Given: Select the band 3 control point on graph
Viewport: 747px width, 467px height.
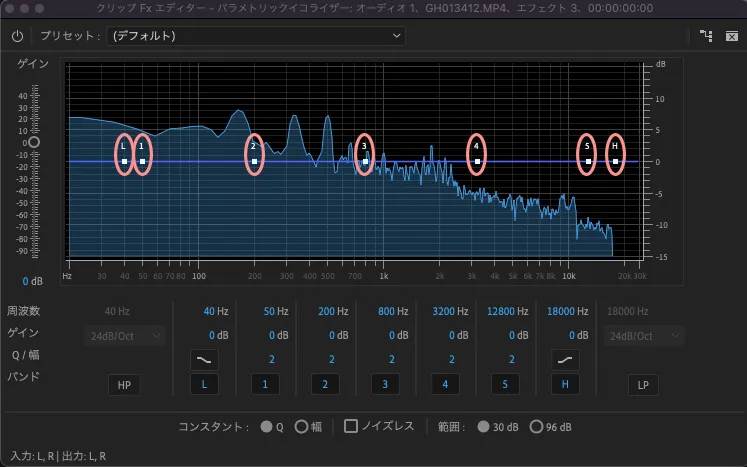Looking at the screenshot, I should (x=365, y=161).
